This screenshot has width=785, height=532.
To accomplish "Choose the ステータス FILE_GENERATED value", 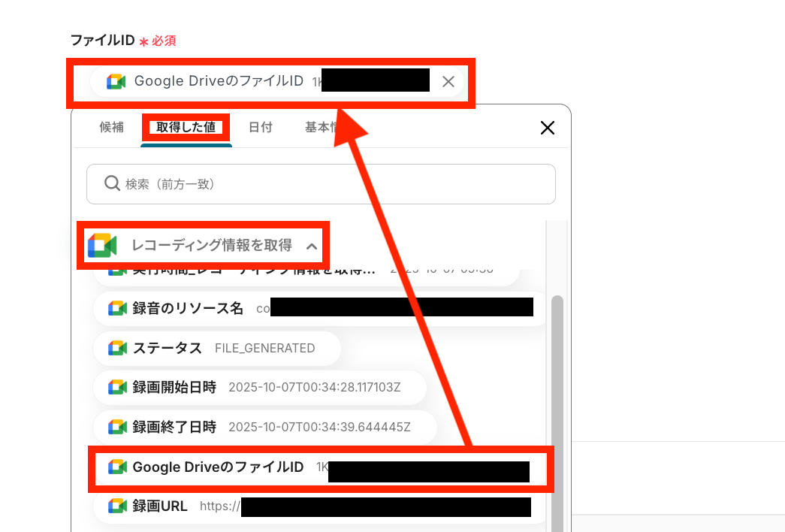I will tap(217, 348).
